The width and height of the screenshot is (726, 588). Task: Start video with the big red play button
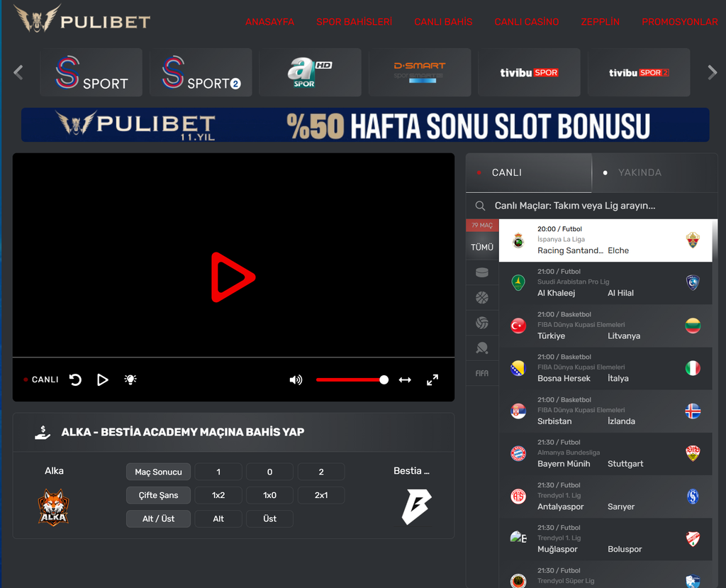(x=233, y=277)
